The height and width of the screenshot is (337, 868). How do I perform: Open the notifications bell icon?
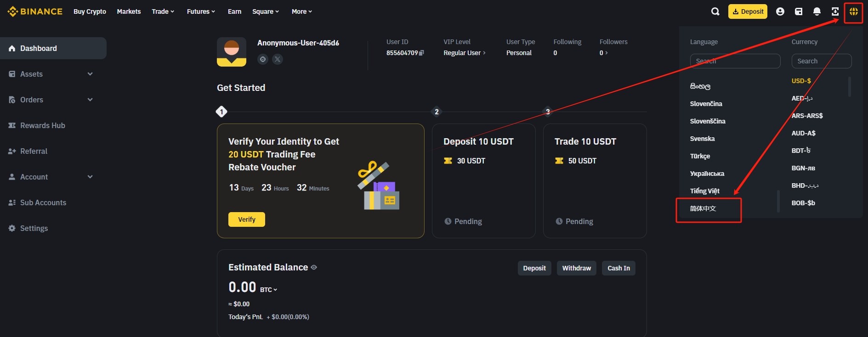(x=817, y=11)
